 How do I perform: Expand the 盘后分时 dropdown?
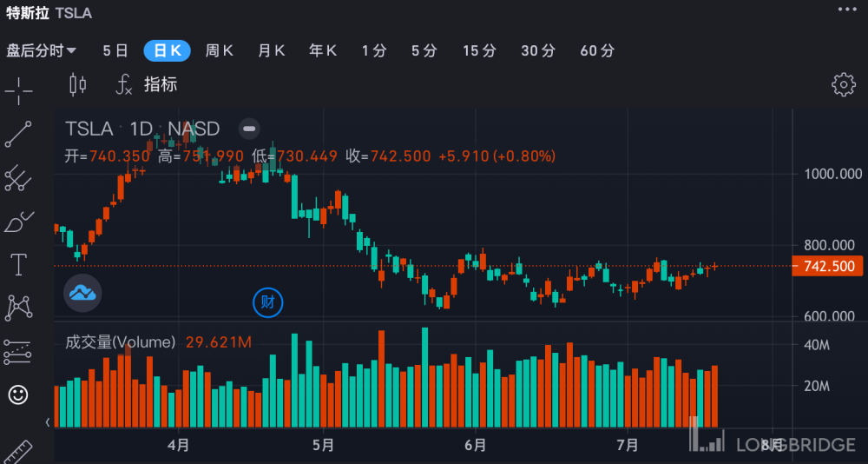(x=41, y=50)
